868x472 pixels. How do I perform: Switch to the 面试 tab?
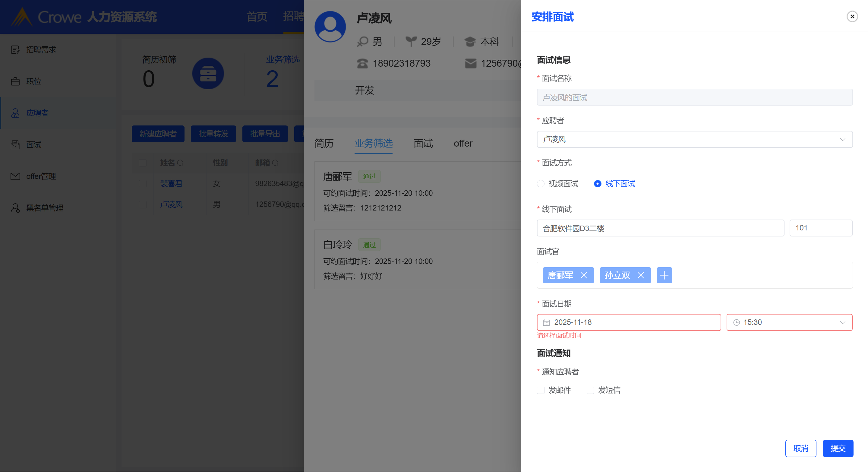tap(423, 144)
